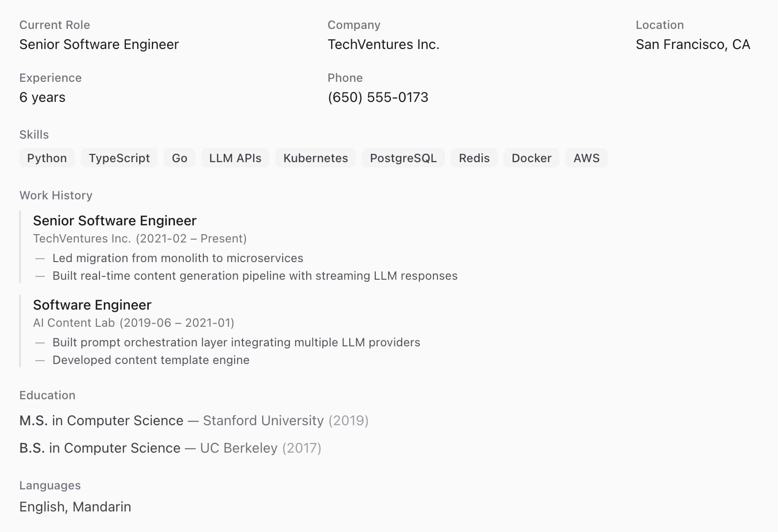Screen dimensions: 778x532
Task: Click the AI Content Lab date line
Action: point(134,323)
